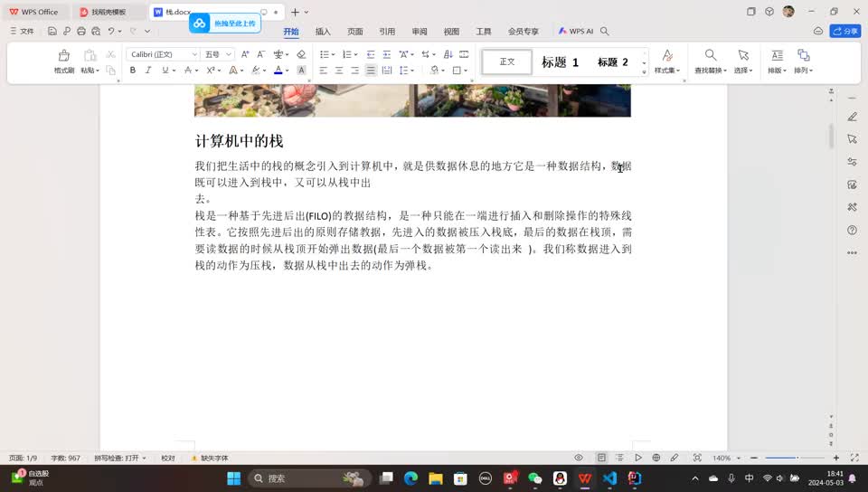The height and width of the screenshot is (492, 868).
Task: Click the Format Painter (格式刷) icon
Action: coord(63,55)
